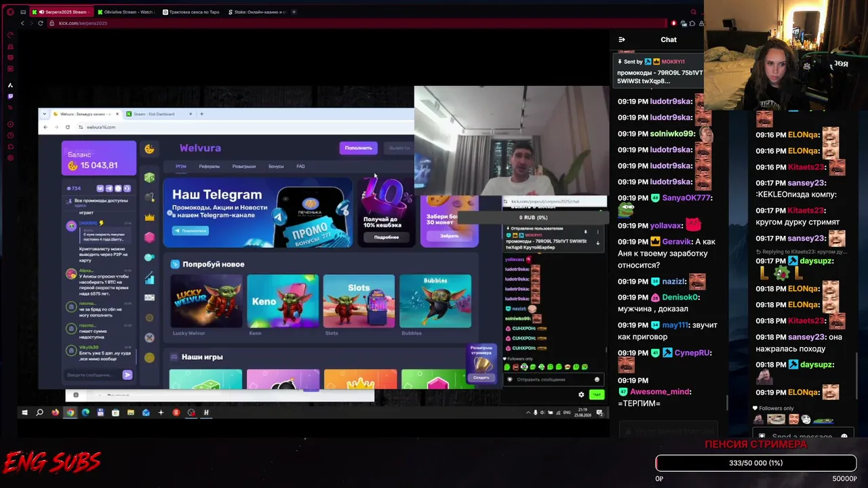Open the VK social icon in Welvura chat header
The image size is (868, 488).
(x=100, y=188)
